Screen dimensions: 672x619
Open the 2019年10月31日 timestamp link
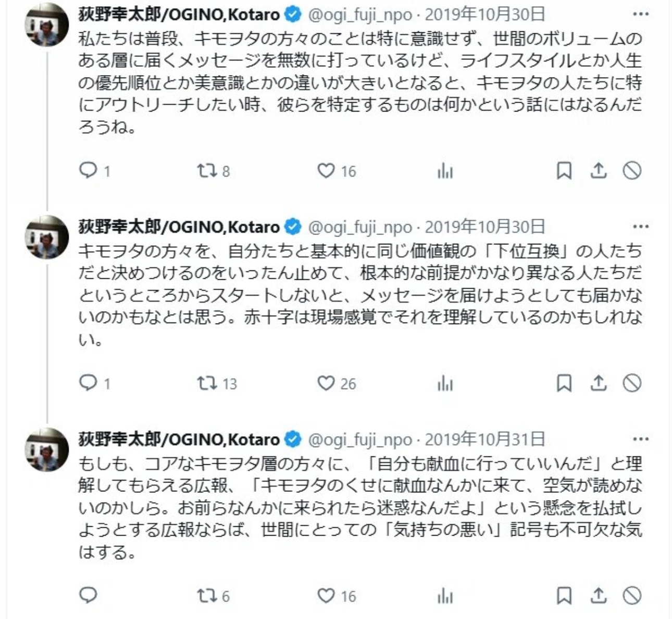point(485,440)
